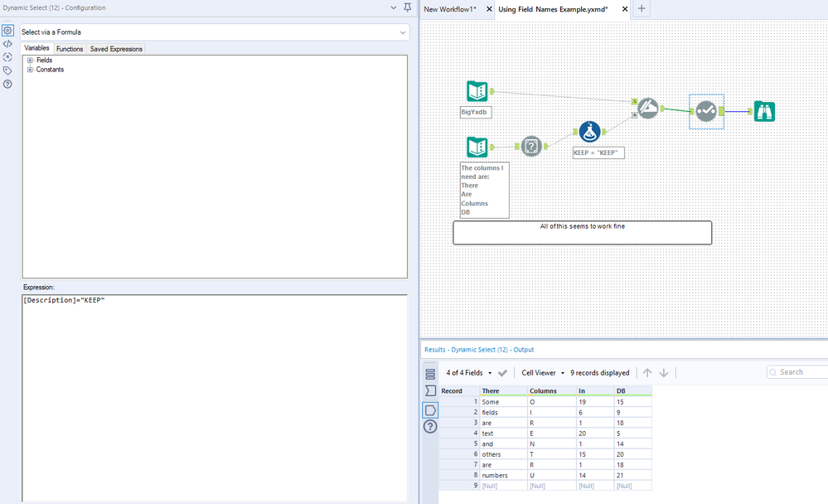Open the Select via a Formula dropdown
Viewport: 828px width, 504px height.
215,32
